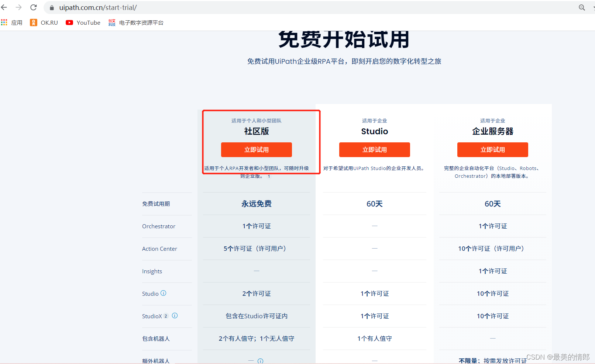Viewport: 595px width, 364px height.
Task: Click the 免费开始试用 page title
Action: (344, 39)
